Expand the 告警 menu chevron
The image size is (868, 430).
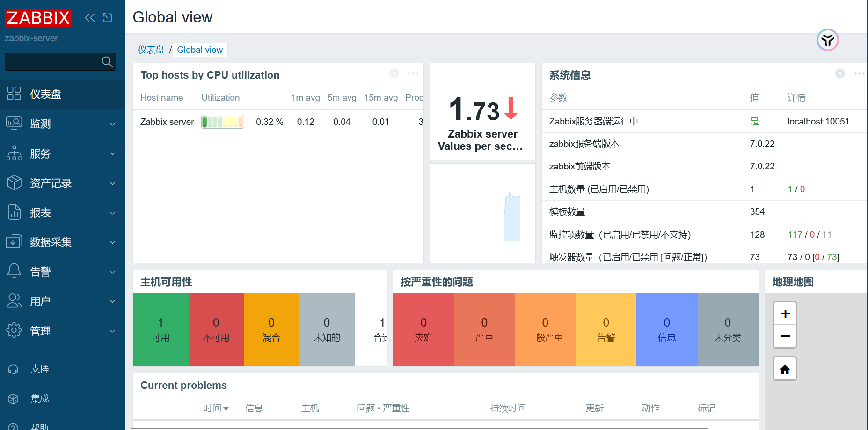coord(112,272)
